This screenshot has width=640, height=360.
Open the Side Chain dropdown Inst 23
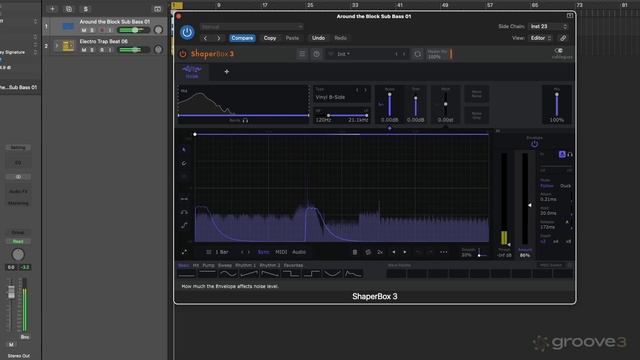[548, 26]
